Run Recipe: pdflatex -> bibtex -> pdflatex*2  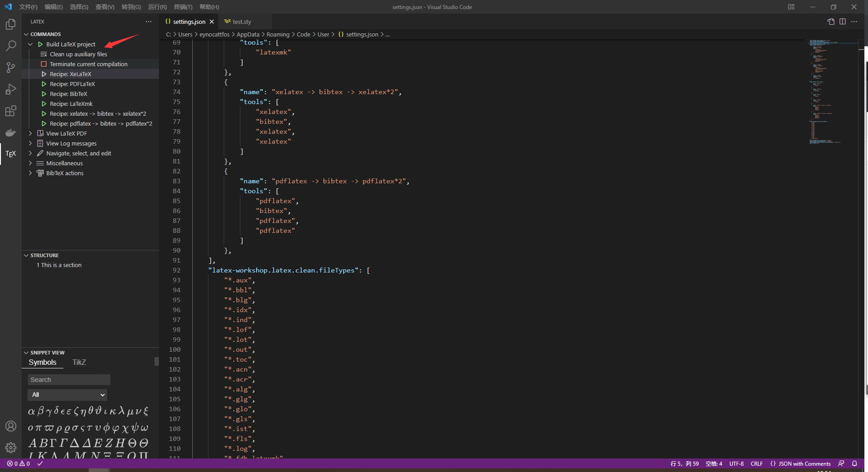point(101,123)
